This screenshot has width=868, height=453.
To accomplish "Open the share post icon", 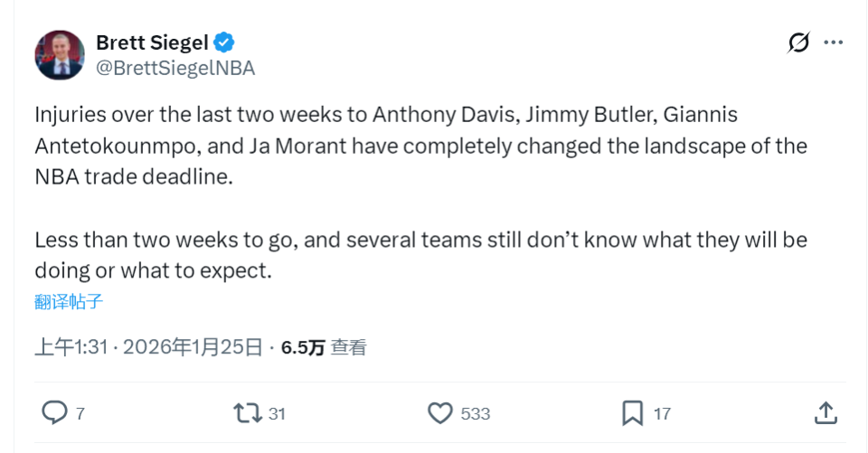I will pyautogui.click(x=825, y=413).
